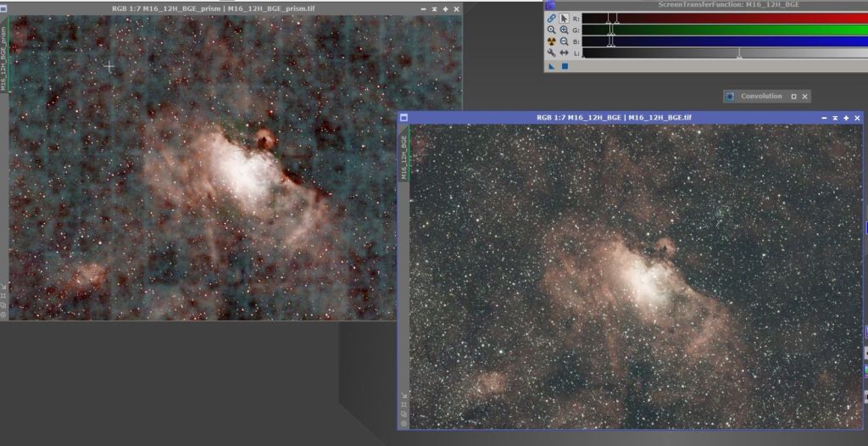Screen dimensions: 868x446
Task: Close the M16_12H_BGE_prism window
Action: pos(457,9)
